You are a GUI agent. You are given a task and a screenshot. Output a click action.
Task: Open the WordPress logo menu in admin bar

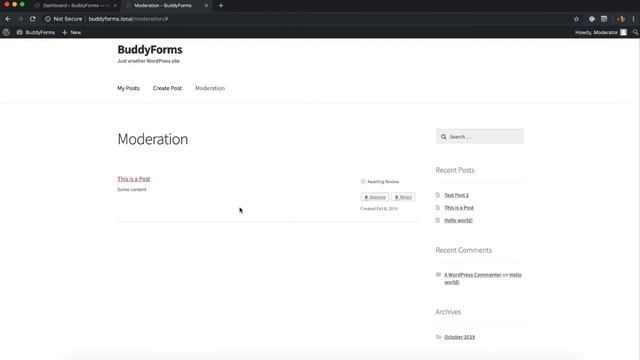click(6, 32)
